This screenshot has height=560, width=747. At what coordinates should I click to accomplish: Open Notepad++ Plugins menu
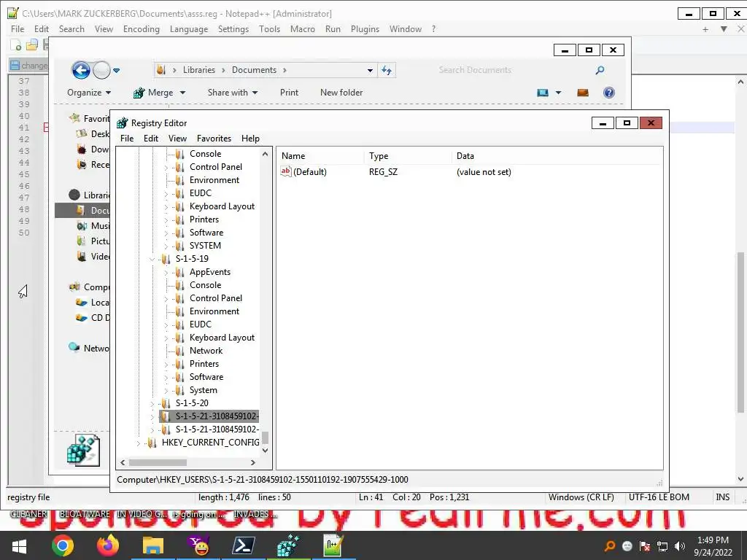pyautogui.click(x=365, y=29)
